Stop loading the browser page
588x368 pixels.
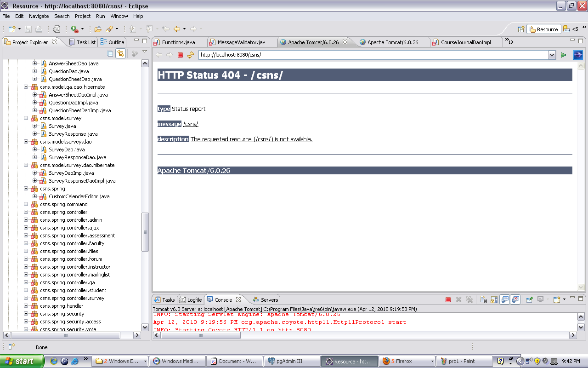click(x=180, y=55)
